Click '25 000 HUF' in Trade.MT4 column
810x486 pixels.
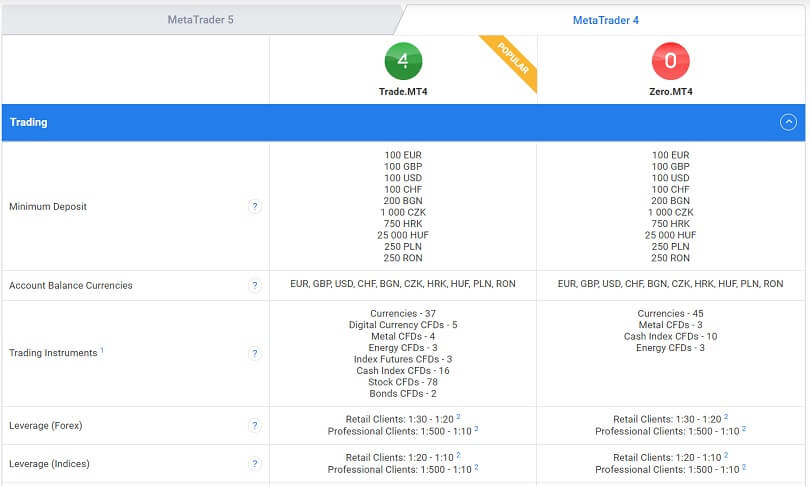[403, 235]
